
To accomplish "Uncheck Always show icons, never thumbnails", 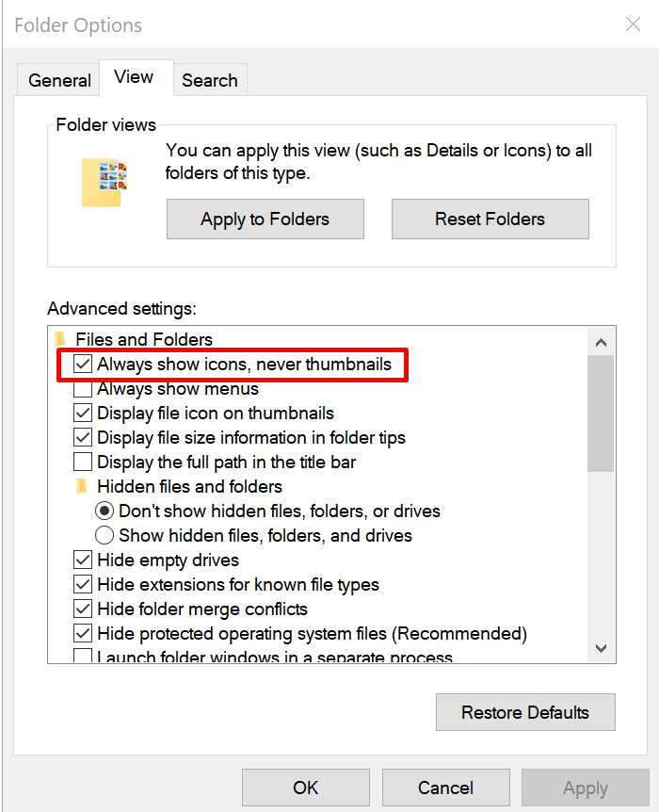I will (x=84, y=364).
